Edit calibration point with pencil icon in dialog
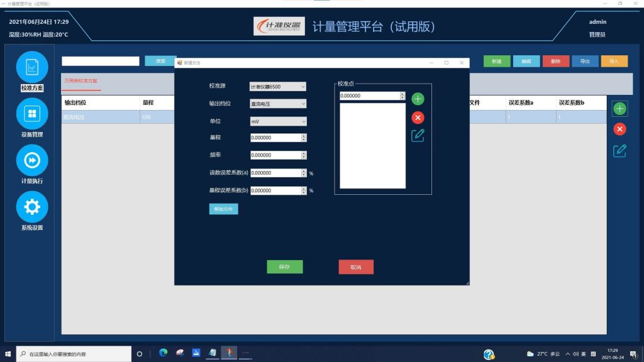This screenshot has width=644, height=362. [x=418, y=135]
